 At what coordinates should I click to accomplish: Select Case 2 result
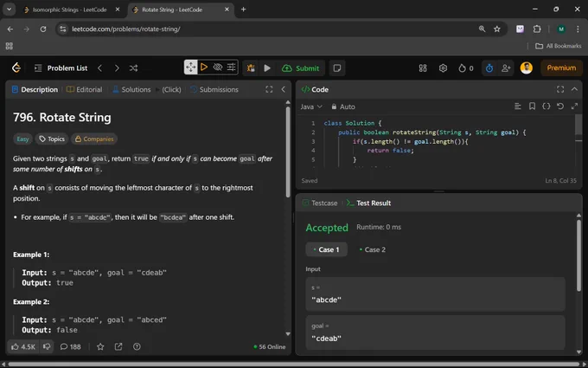372,249
